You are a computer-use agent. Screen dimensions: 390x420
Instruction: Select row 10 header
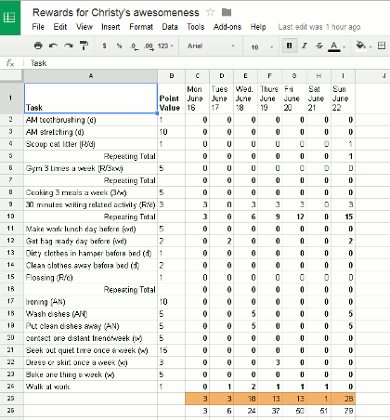click(11, 216)
